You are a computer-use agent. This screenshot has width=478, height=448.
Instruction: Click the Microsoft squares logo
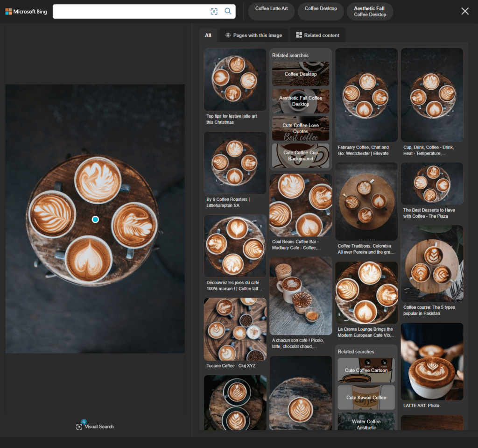pyautogui.click(x=8, y=11)
